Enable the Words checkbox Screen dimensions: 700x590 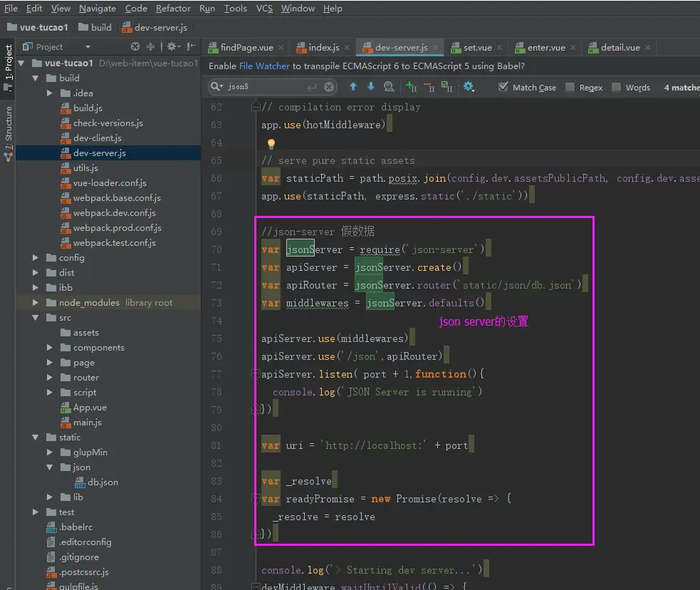(616, 87)
